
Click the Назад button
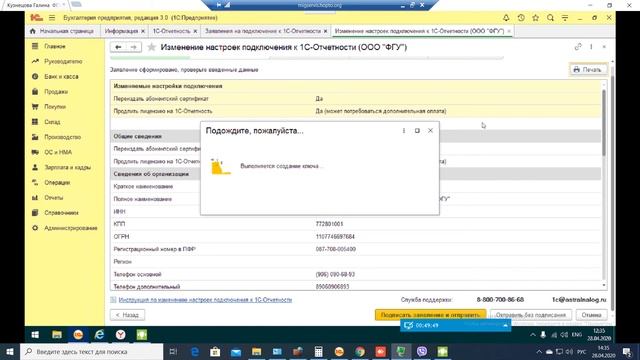click(x=127, y=315)
